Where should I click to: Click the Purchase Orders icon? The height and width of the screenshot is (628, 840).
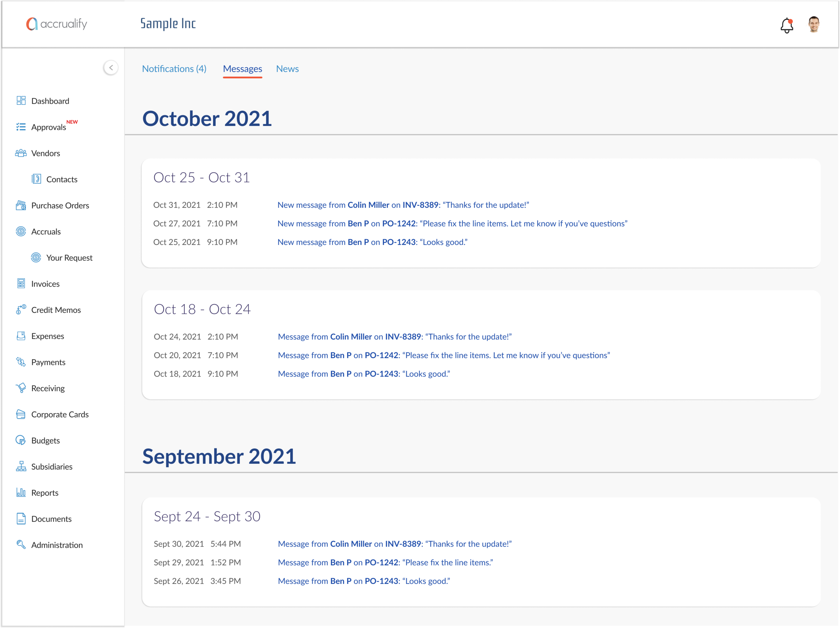[21, 205]
